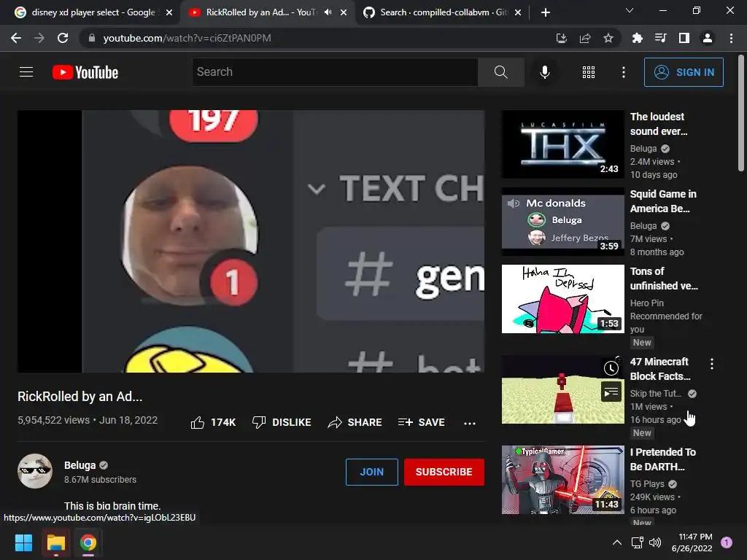This screenshot has height=560, width=747.
Task: Open Chrome three-dot menu
Action: point(731,38)
